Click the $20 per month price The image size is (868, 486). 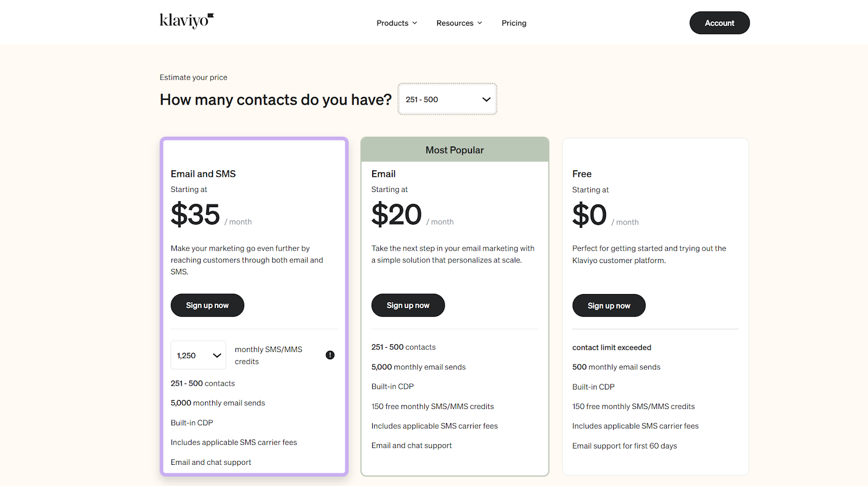397,215
